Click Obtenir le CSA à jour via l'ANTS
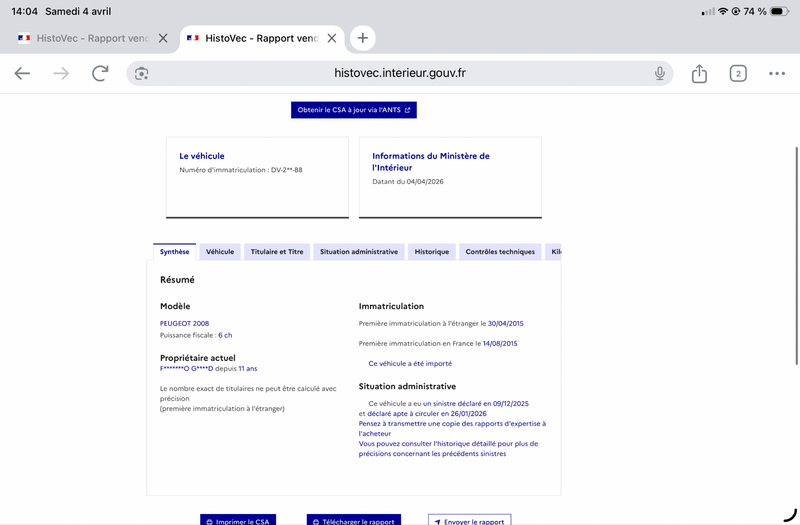The width and height of the screenshot is (800, 525). pos(354,110)
